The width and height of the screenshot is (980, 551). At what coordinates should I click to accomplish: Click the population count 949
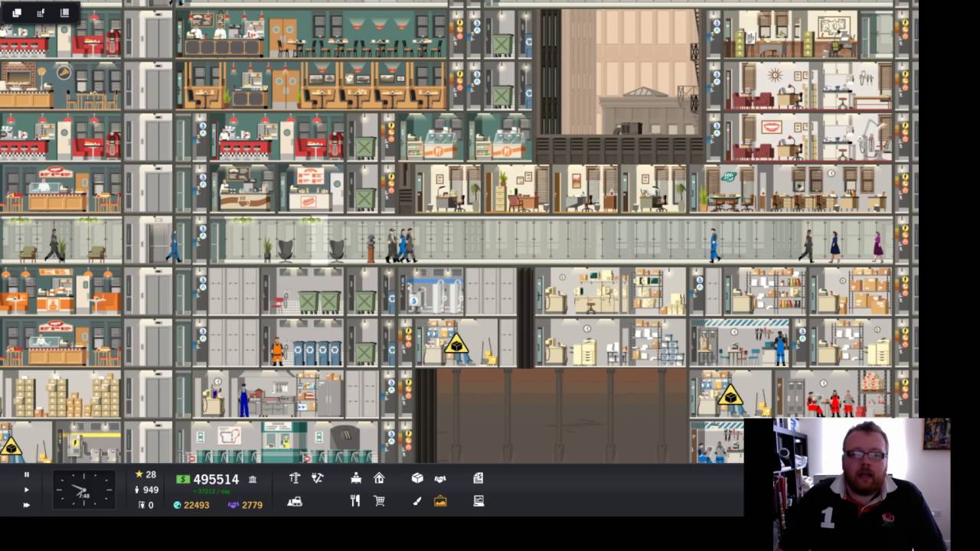click(145, 490)
